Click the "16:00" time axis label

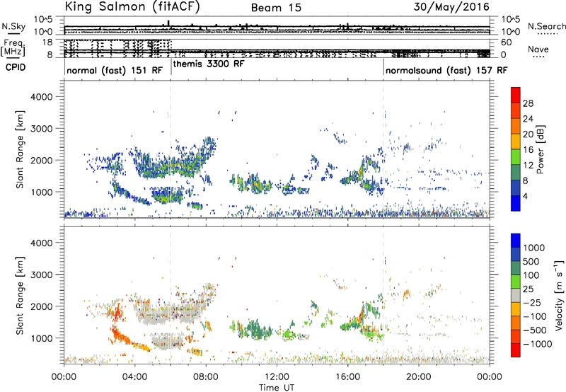click(x=347, y=377)
